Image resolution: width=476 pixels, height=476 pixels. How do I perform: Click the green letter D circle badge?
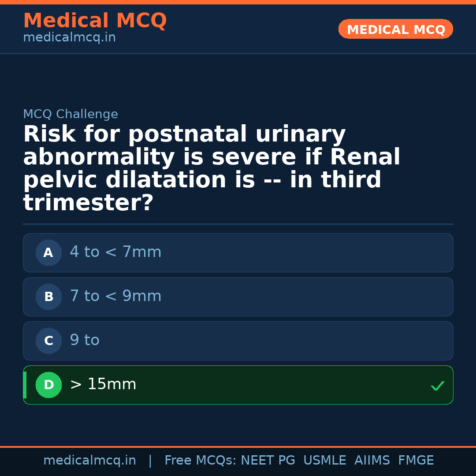coord(48,385)
